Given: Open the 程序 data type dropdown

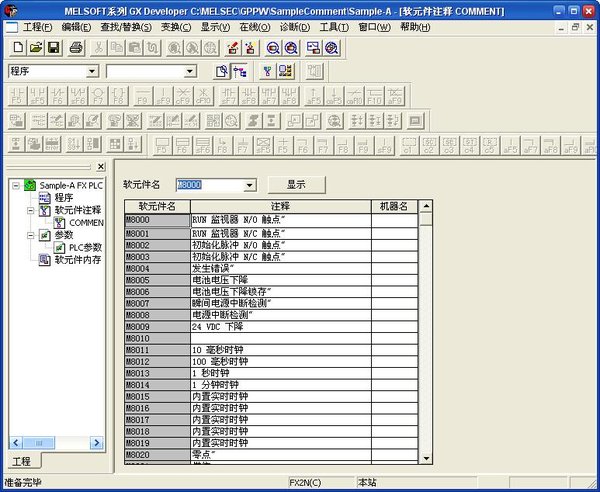Looking at the screenshot, I should point(92,71).
